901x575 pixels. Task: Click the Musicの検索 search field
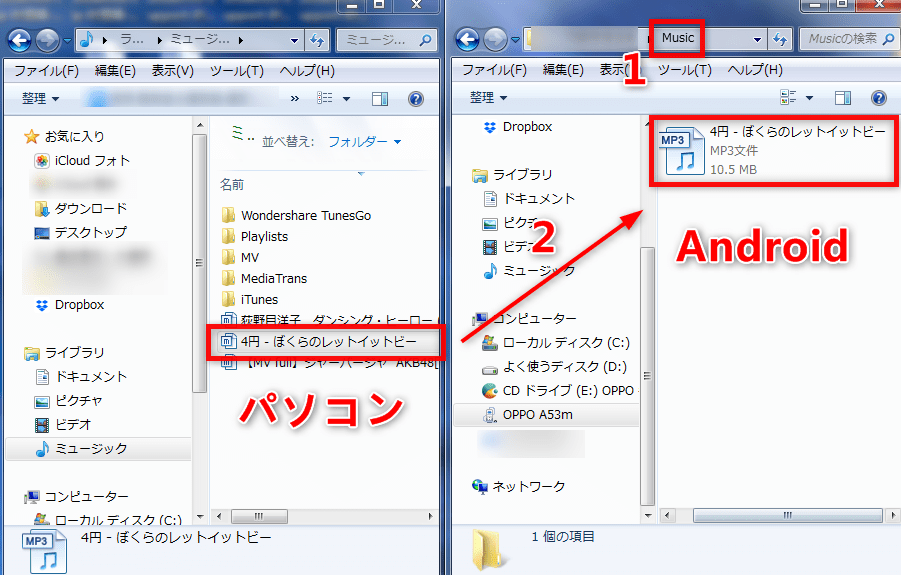pyautogui.click(x=849, y=39)
